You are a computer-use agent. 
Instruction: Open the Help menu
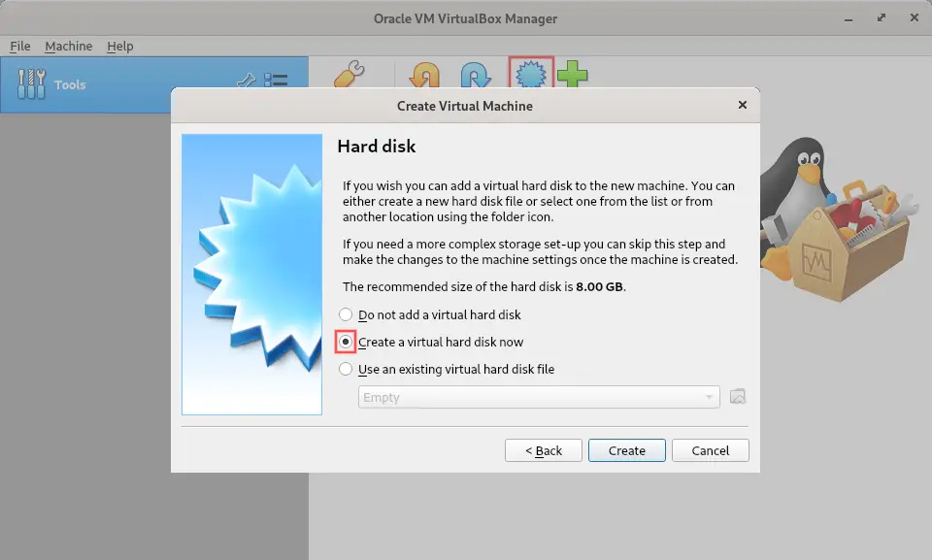pos(120,46)
